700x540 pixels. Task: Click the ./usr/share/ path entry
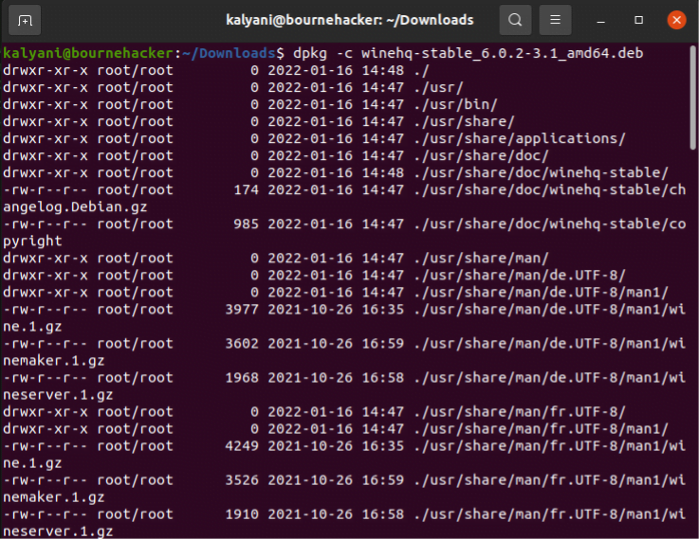(464, 122)
